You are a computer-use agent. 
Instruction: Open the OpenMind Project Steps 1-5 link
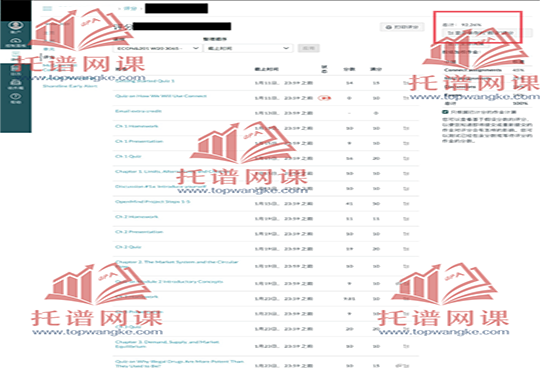click(x=153, y=201)
